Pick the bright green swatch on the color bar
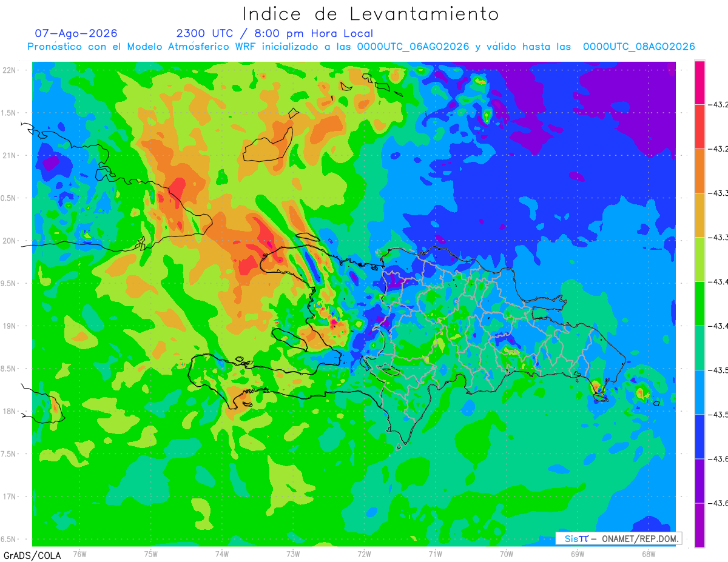This screenshot has height=562, width=728. click(x=699, y=303)
